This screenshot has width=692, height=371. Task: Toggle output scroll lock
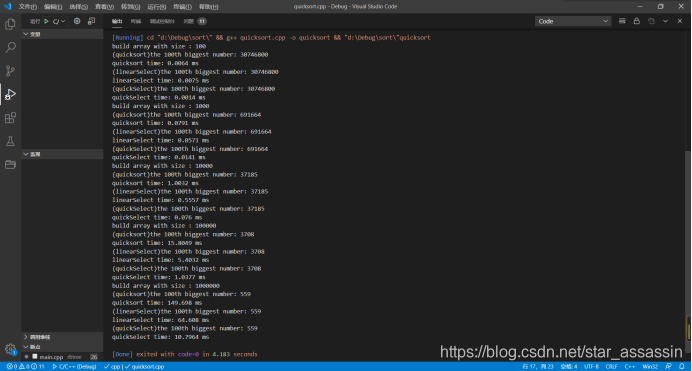636,21
